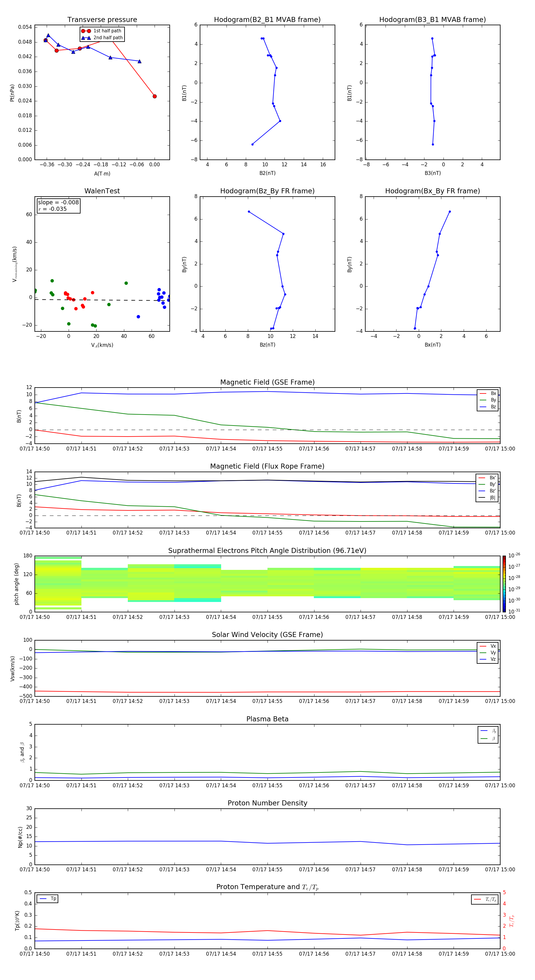535x980 pixels.
Task: Click the last red circle point in Transverse pressure
Action: point(155,96)
